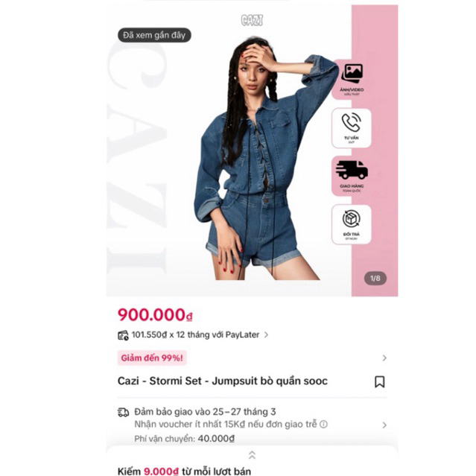Open the 'Giảm đến 99%!' discount chevron
Screen dimensions: 476x476
(x=384, y=358)
